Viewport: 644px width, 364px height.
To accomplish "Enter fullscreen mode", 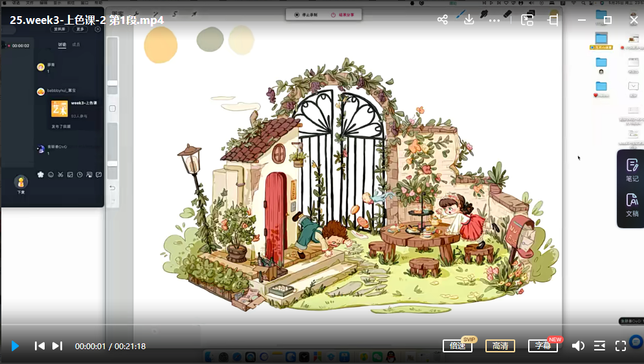I will (x=620, y=346).
